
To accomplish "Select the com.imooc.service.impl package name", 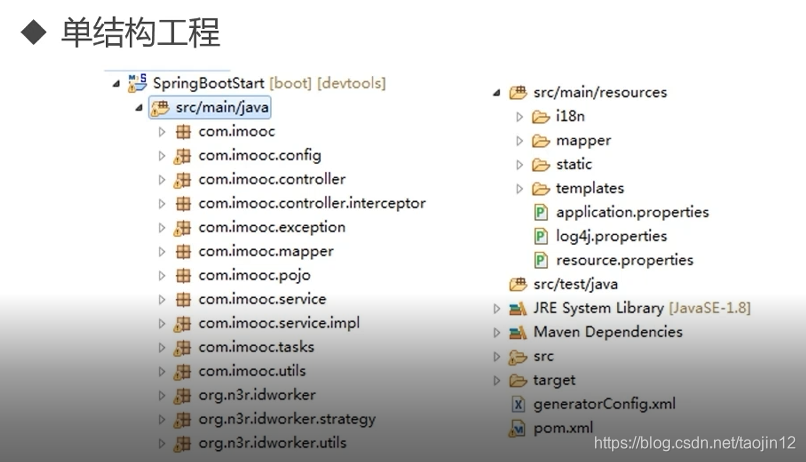I will pos(279,323).
